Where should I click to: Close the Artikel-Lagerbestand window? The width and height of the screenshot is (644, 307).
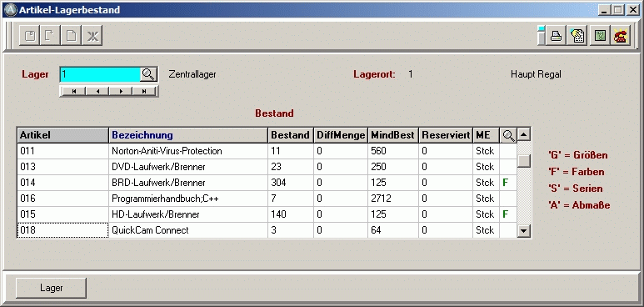632,10
